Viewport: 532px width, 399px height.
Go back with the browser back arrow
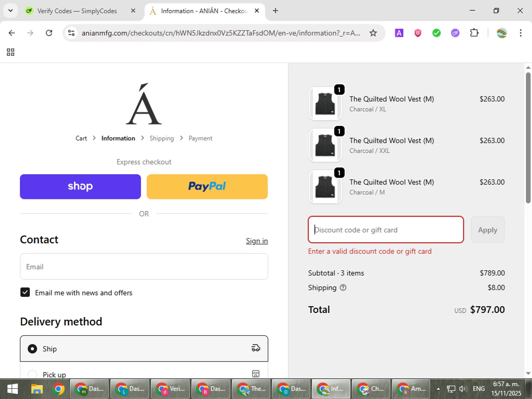(x=12, y=33)
